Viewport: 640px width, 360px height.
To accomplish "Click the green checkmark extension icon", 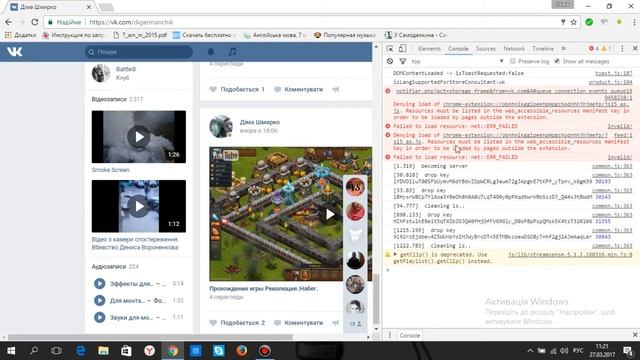I will tap(589, 22).
